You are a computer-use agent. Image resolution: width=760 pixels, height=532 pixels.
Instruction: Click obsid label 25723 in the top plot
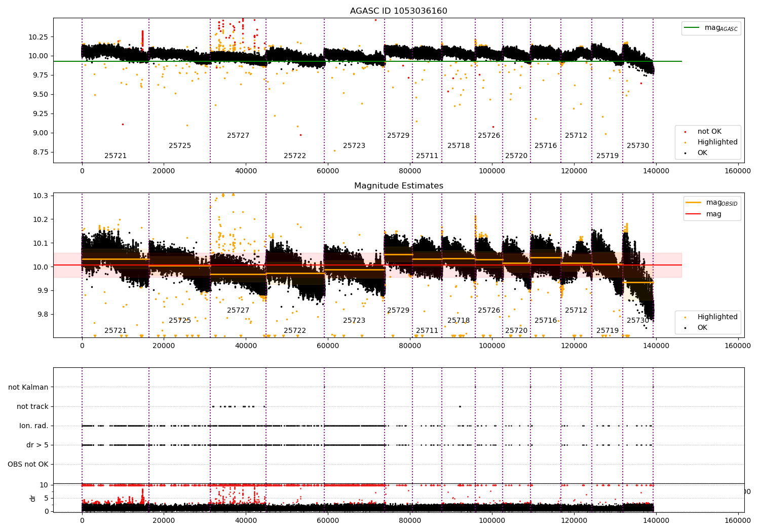(354, 146)
